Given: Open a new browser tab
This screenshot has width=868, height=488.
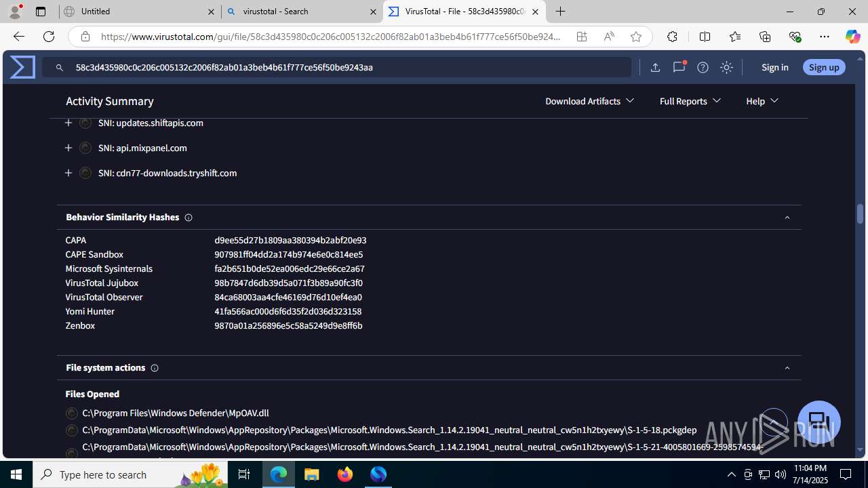Looking at the screenshot, I should click(560, 12).
